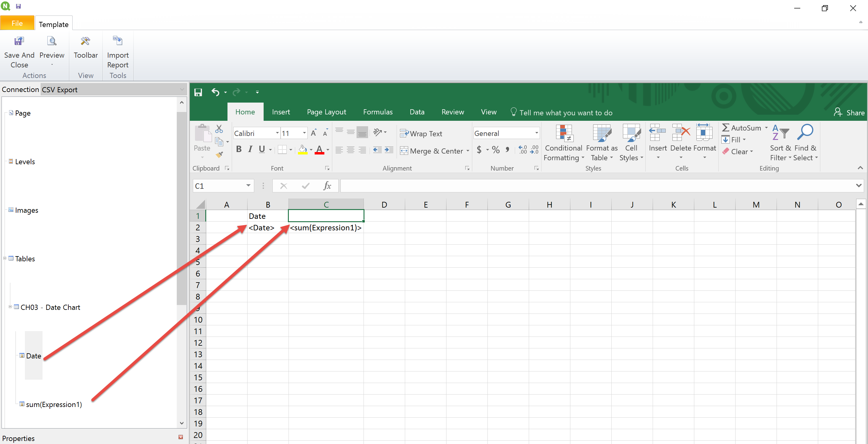
Task: Expand the formula bar
Action: [x=859, y=185]
